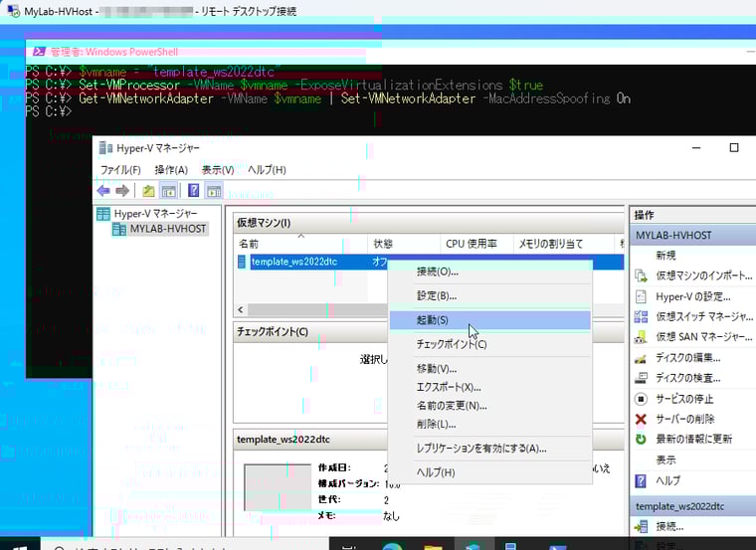This screenshot has height=550, width=756.
Task: Select MYLAB-HVHOST in the tree
Action: pos(168,229)
